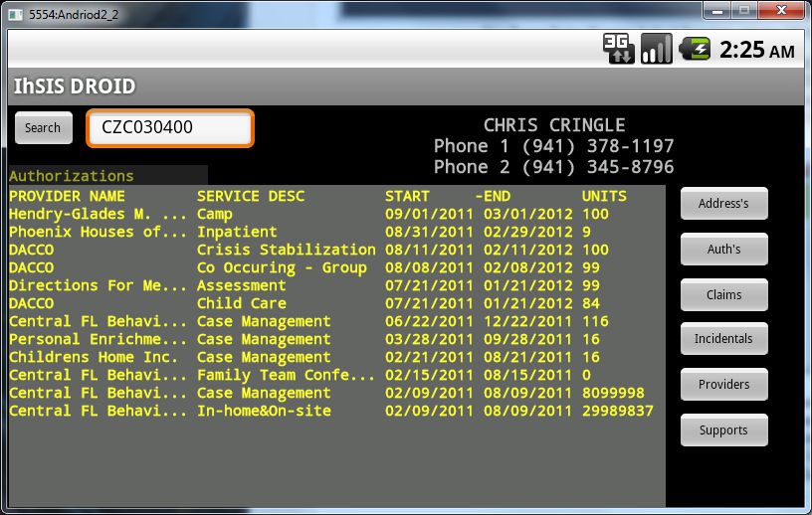Viewport: 812px width, 515px height.
Task: Click end date 03/01/2012
Action: (528, 215)
